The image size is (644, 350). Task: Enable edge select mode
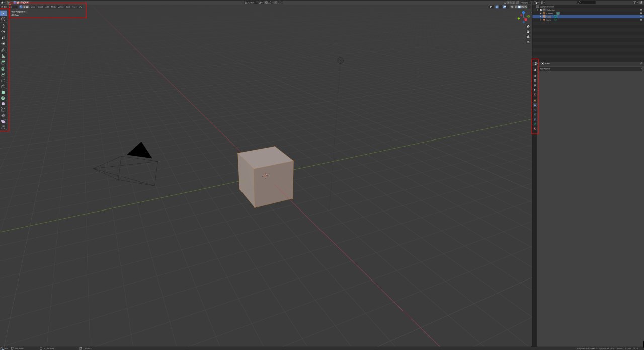tap(24, 7)
